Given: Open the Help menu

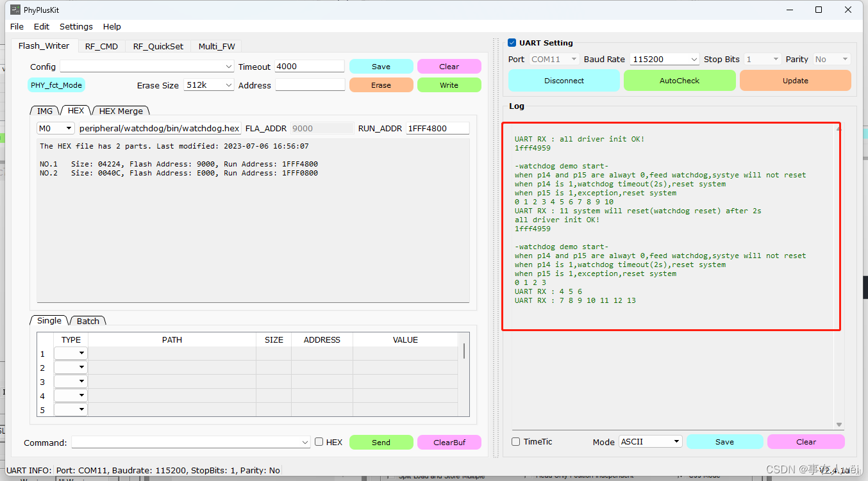Looking at the screenshot, I should 112,26.
